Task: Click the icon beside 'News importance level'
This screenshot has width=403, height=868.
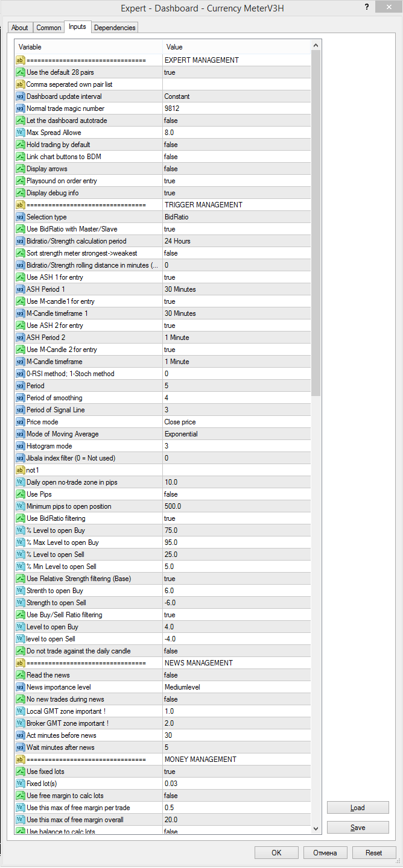Action: click(20, 687)
